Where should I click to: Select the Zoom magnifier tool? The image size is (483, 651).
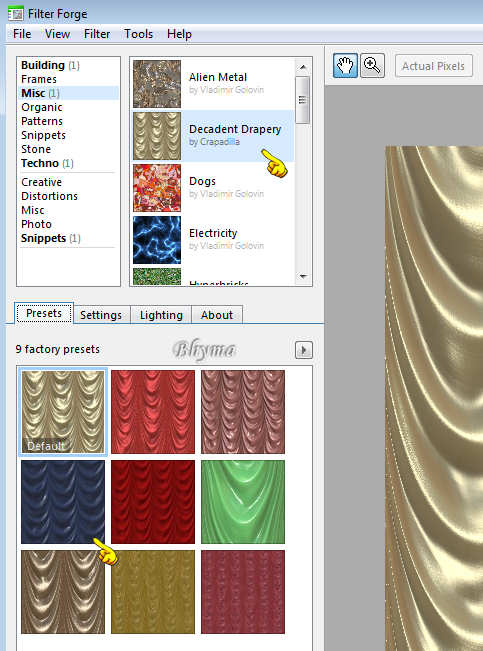[x=372, y=66]
